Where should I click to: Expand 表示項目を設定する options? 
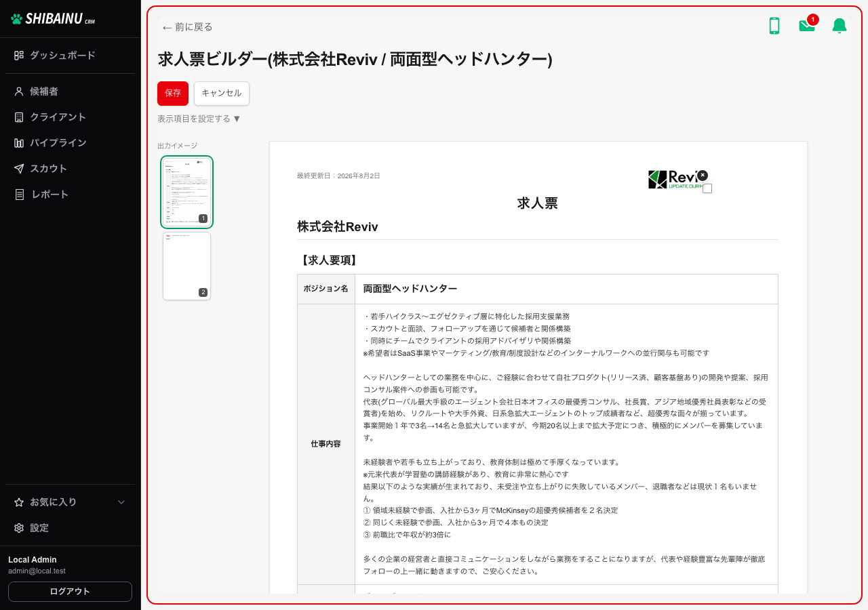pyautogui.click(x=199, y=119)
